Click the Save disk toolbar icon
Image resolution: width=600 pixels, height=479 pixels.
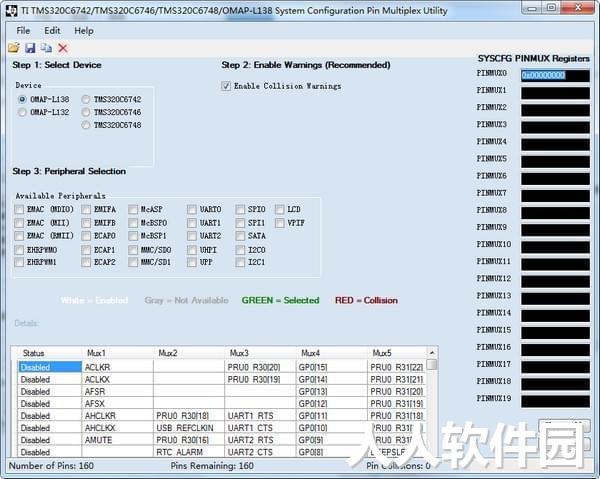tap(30, 48)
